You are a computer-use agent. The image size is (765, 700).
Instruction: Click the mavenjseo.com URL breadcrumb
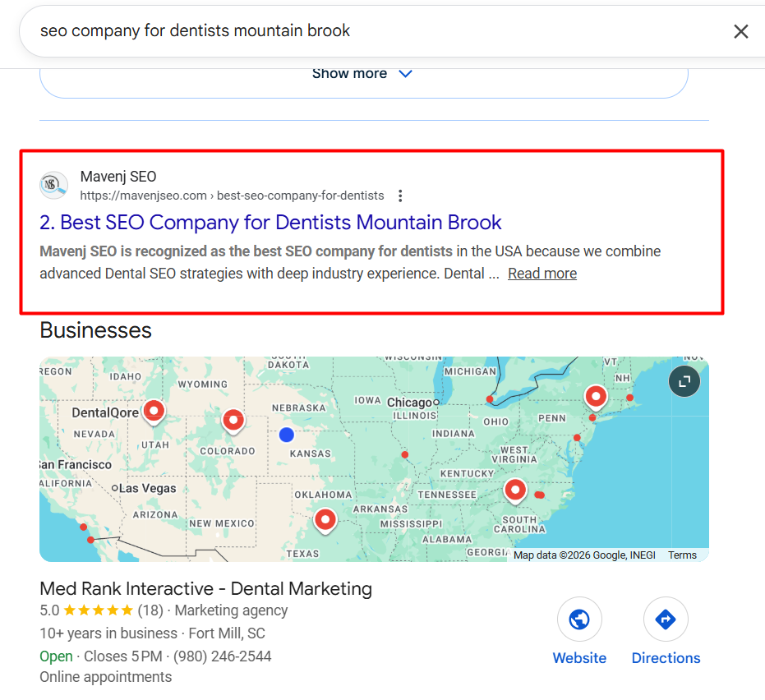pyautogui.click(x=232, y=196)
